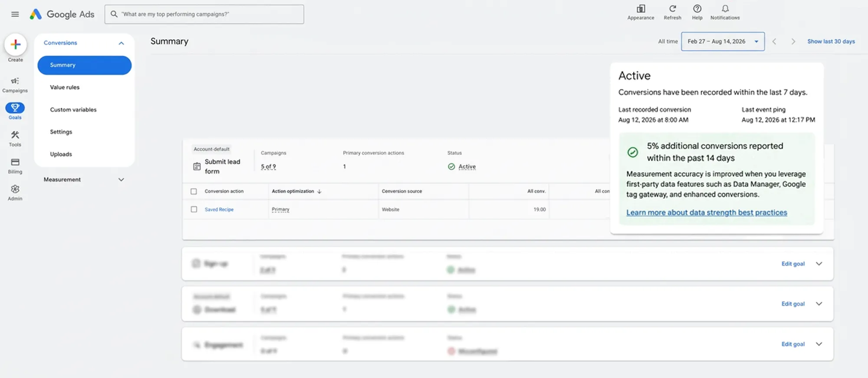This screenshot has width=868, height=378.
Task: Click the Website conversion source cell
Action: click(391, 210)
